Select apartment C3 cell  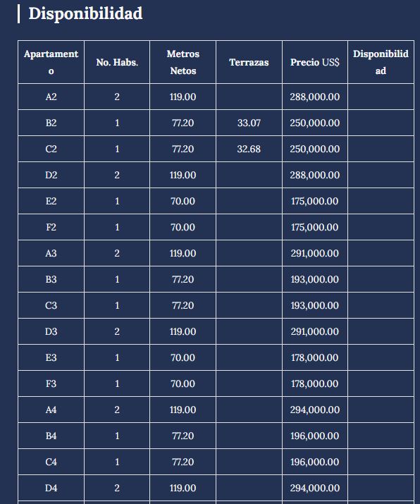[51, 305]
